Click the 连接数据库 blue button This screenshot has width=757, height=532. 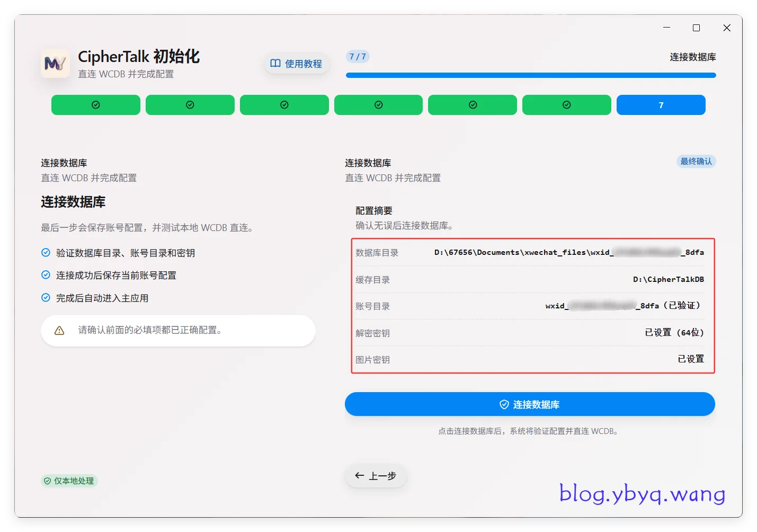(x=530, y=404)
